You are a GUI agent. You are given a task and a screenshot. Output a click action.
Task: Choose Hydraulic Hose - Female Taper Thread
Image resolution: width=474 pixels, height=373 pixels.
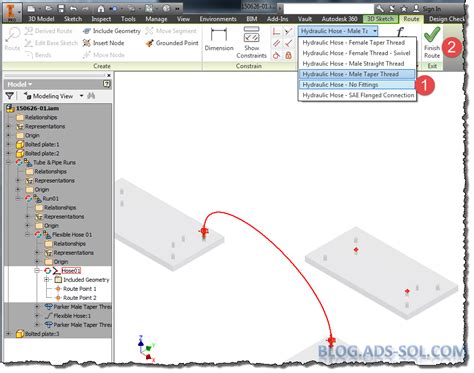357,43
